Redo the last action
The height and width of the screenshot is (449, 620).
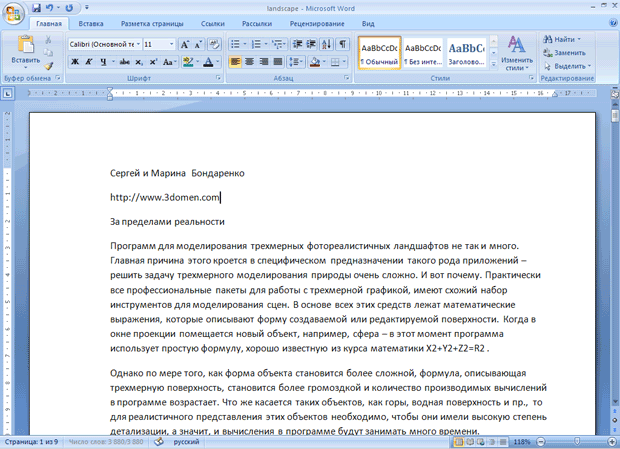pyautogui.click(x=69, y=8)
